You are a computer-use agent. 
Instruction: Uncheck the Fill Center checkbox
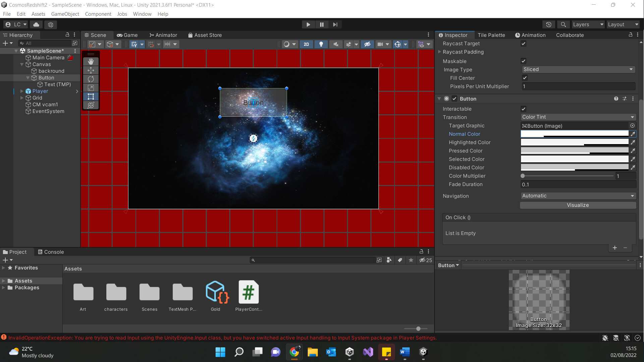coord(525,77)
